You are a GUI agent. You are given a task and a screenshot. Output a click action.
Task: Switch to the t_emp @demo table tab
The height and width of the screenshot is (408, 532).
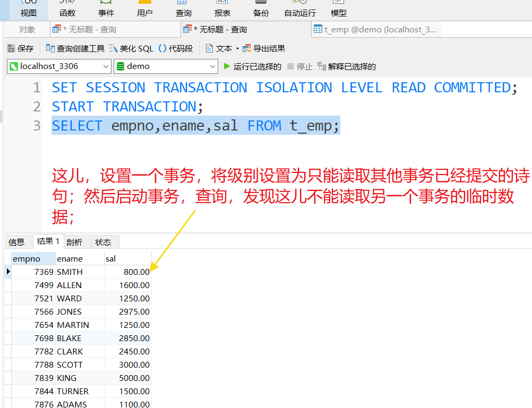click(376, 30)
